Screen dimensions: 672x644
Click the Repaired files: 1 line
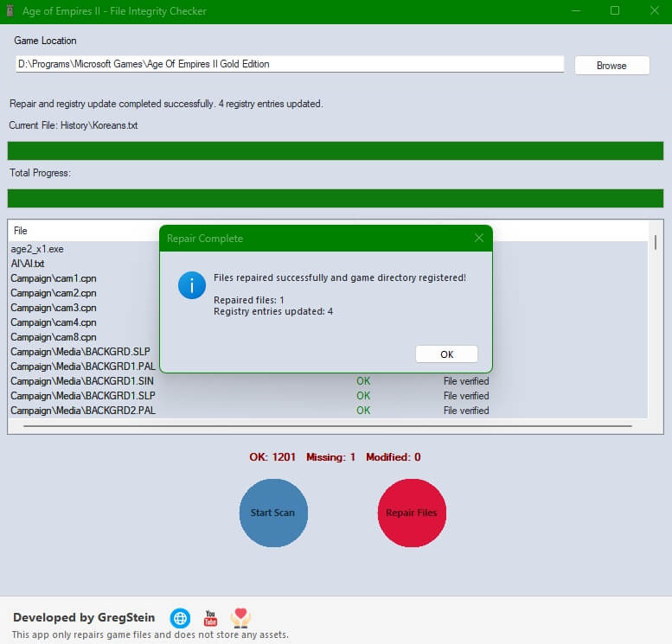[248, 300]
